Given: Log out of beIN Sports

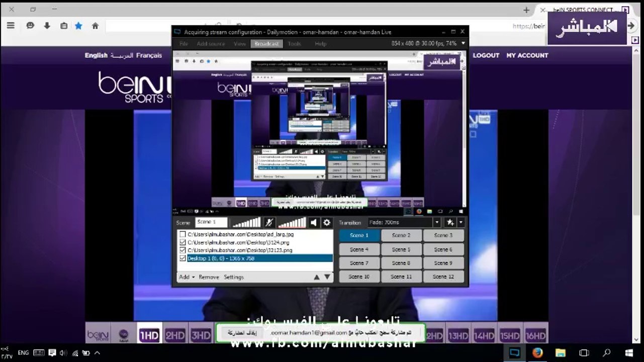Looking at the screenshot, I should coord(486,55).
